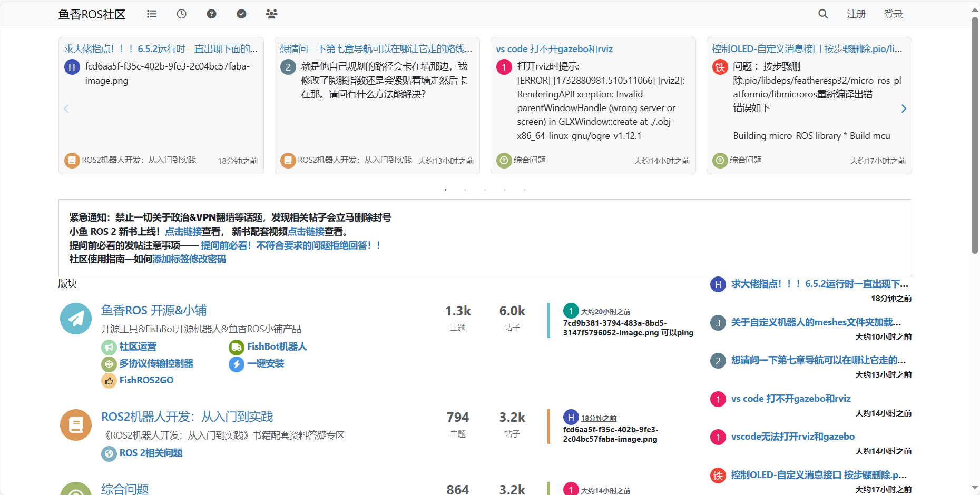Select the second carousel pagination dot
This screenshot has width=980, height=495.
[465, 190]
